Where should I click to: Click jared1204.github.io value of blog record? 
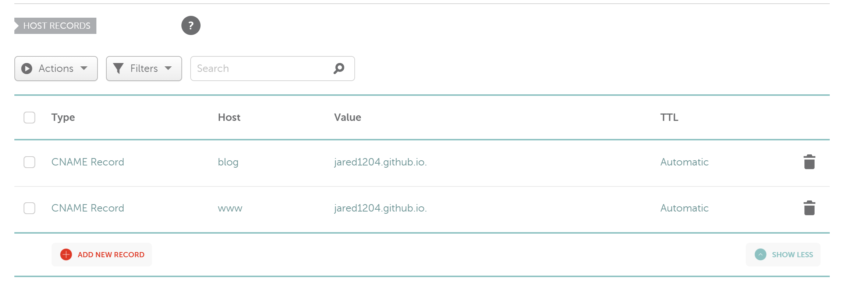(380, 161)
